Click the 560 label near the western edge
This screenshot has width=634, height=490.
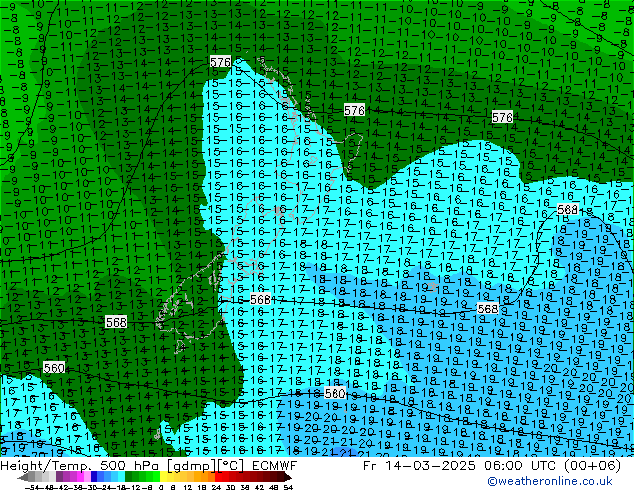[x=54, y=368]
